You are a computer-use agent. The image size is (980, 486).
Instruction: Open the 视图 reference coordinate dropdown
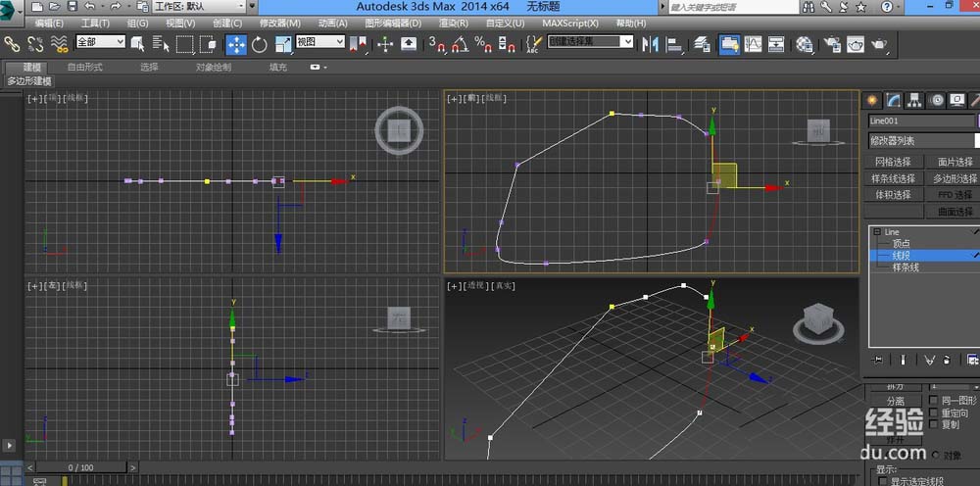[x=320, y=42]
